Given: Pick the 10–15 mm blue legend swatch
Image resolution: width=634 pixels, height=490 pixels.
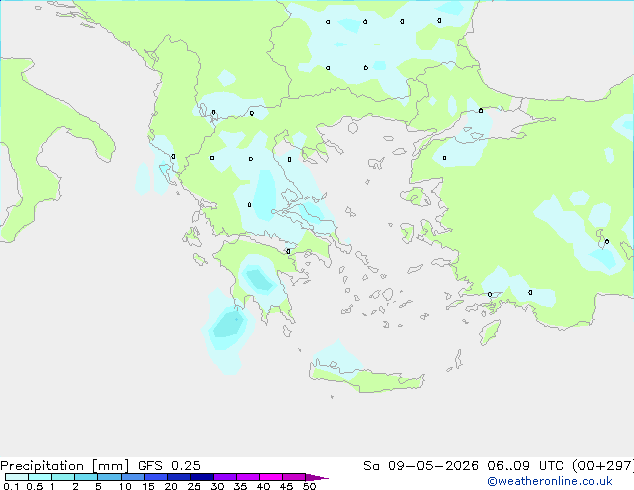Looking at the screenshot, I should tap(132, 477).
